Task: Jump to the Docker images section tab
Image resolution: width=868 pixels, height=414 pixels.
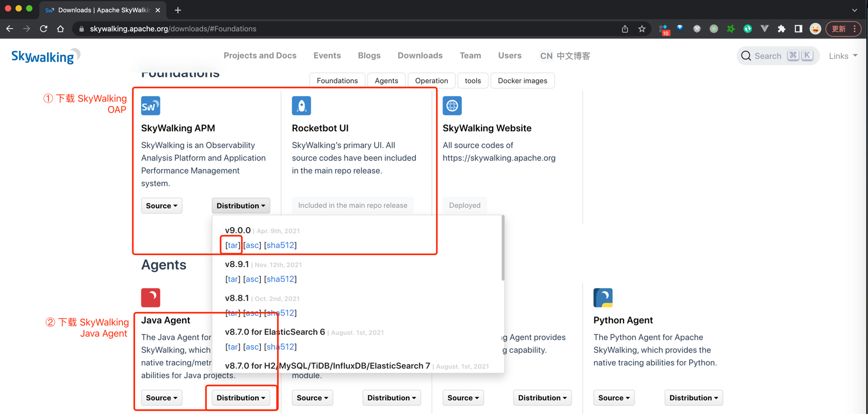Action: (522, 80)
